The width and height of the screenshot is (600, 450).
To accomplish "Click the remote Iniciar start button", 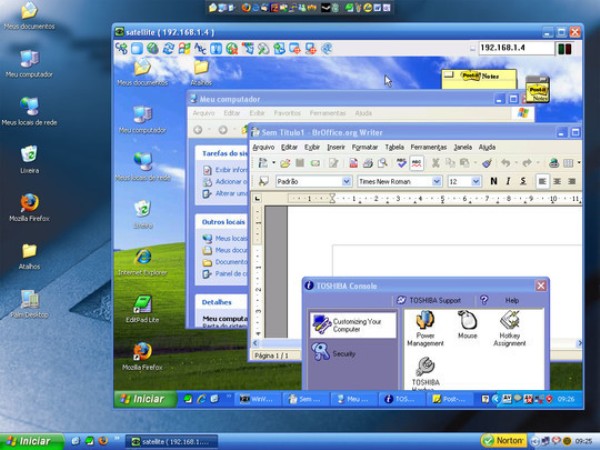I will pyautogui.click(x=140, y=398).
